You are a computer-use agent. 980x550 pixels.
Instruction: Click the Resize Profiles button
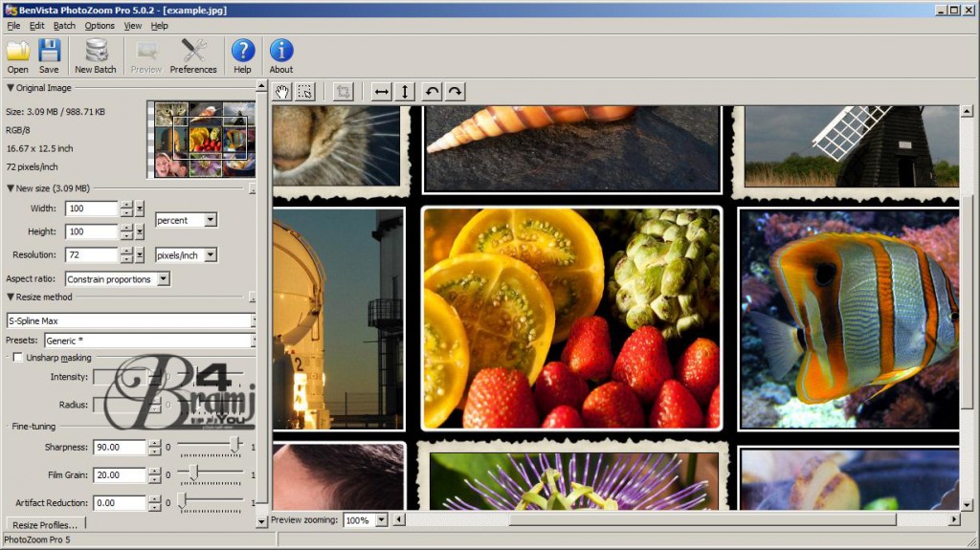click(45, 525)
